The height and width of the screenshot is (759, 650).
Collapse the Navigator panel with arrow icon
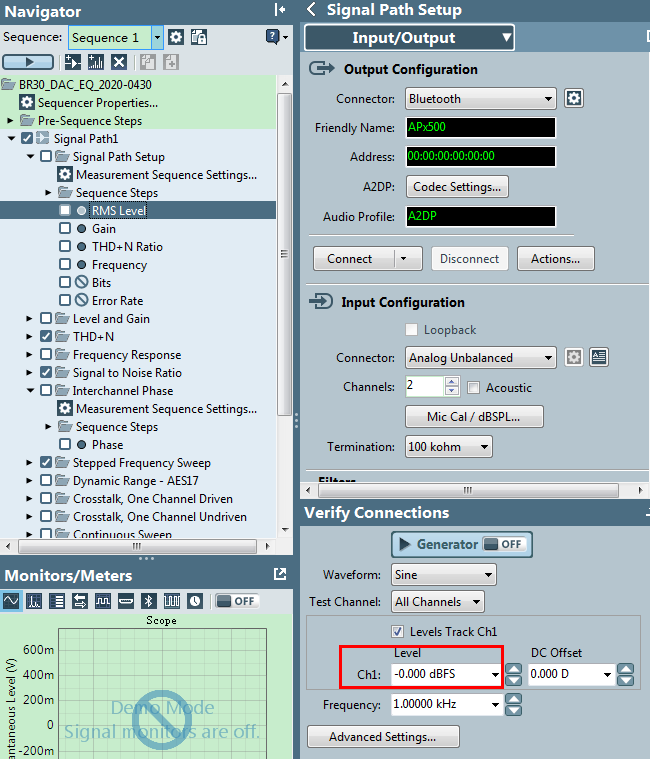coord(279,10)
